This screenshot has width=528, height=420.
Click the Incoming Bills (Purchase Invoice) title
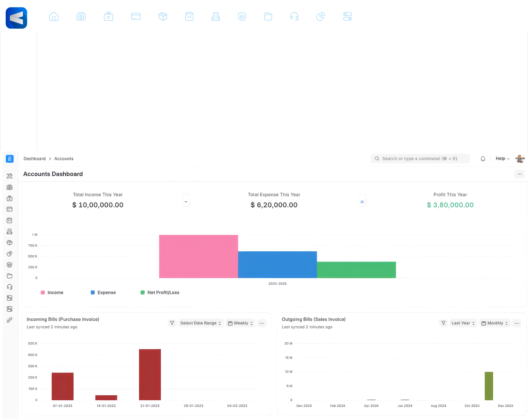tap(63, 319)
